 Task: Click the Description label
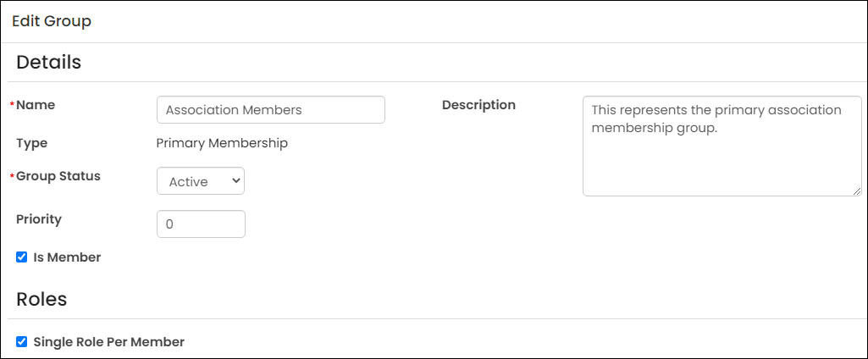478,104
